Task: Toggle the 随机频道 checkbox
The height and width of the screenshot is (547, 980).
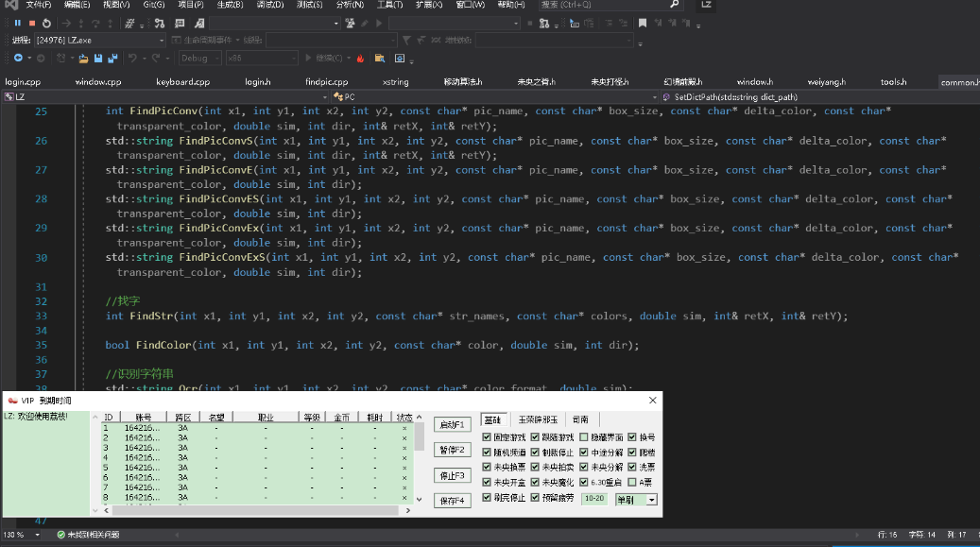Action: coord(487,452)
